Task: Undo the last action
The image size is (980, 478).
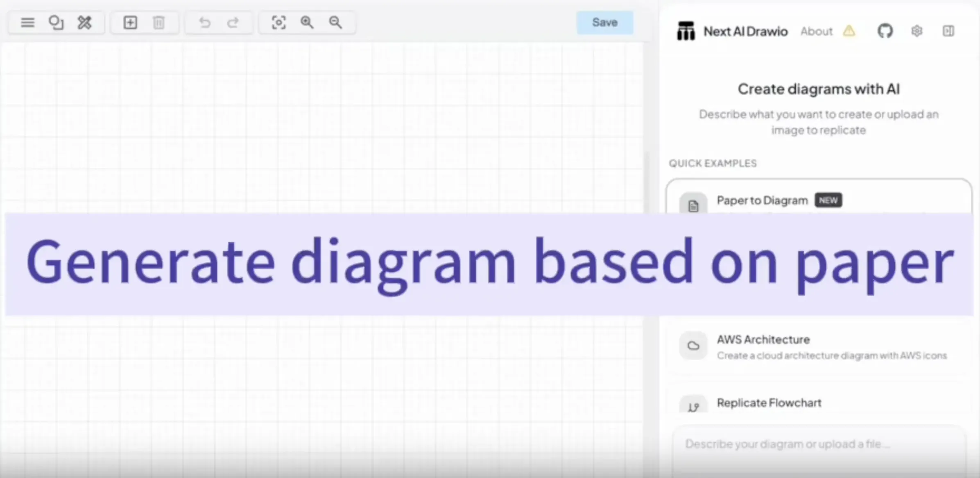Action: (204, 23)
